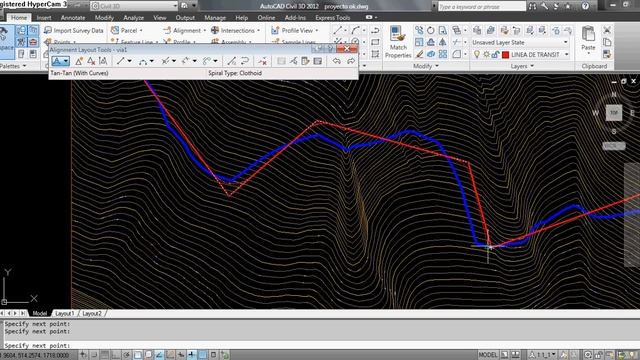
Task: Click the Delete sub-entity tool
Action: click(x=262, y=61)
